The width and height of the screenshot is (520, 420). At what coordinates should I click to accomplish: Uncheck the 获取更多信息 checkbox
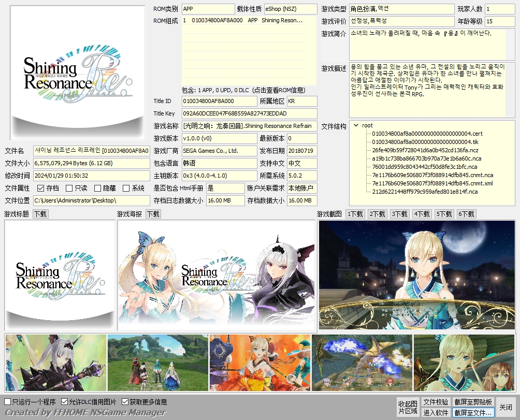125,402
